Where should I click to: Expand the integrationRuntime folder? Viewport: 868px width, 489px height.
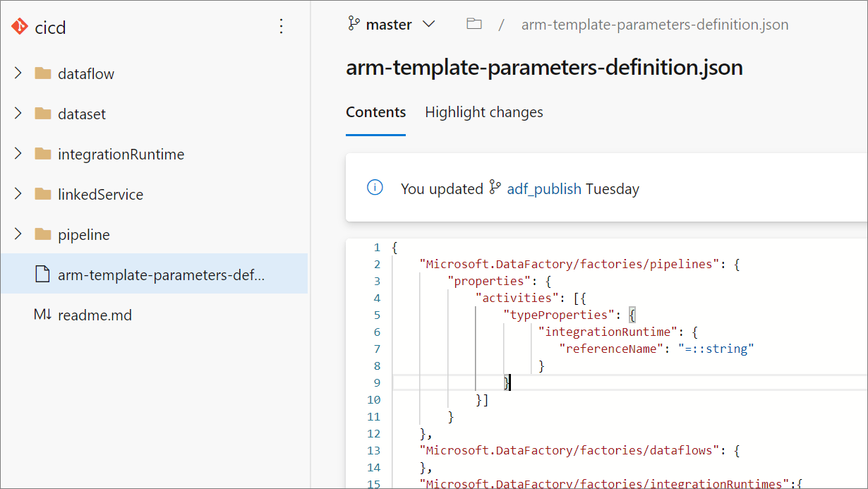pyautogui.click(x=18, y=154)
